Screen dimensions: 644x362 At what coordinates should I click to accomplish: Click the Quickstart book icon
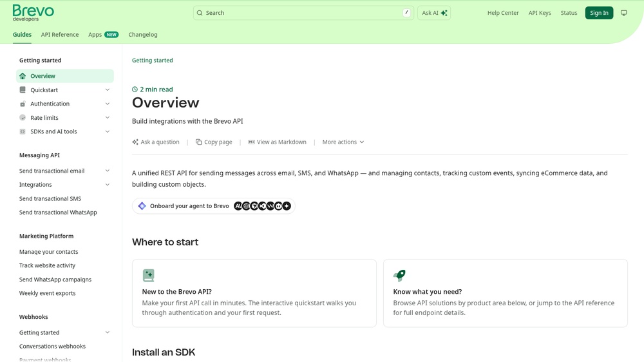23,90
